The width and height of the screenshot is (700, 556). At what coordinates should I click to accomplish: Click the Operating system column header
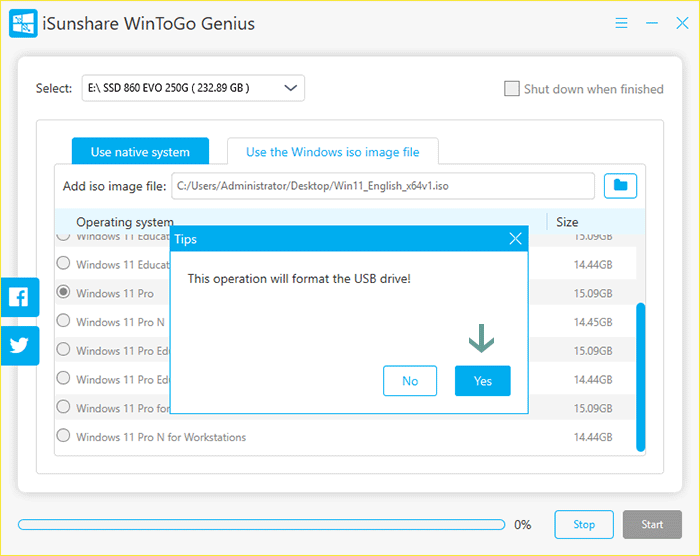click(x=125, y=222)
